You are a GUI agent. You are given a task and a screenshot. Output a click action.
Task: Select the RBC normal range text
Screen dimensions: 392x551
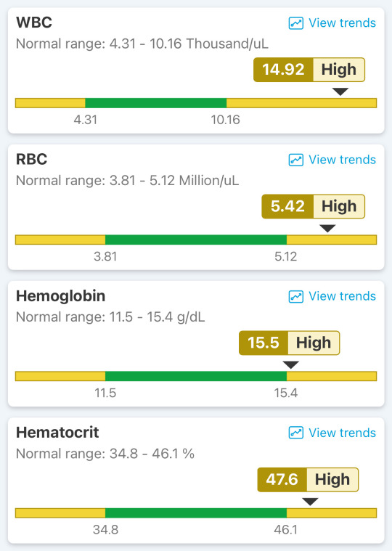coord(127,181)
